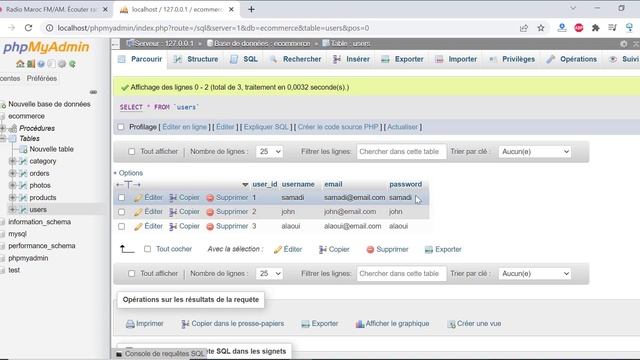
Task: Click Éditer en ligne link
Action: (184, 127)
